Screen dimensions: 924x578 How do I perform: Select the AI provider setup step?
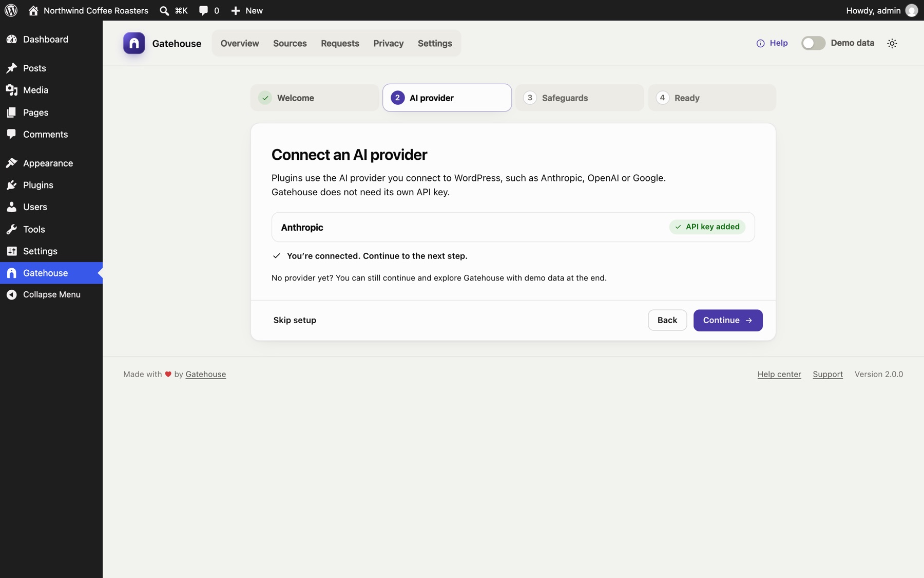[x=447, y=98]
